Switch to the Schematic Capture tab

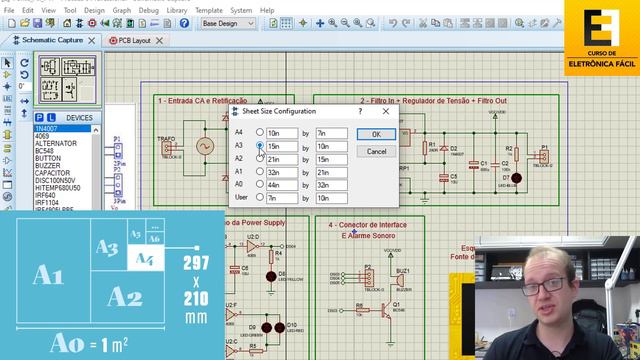tap(52, 40)
